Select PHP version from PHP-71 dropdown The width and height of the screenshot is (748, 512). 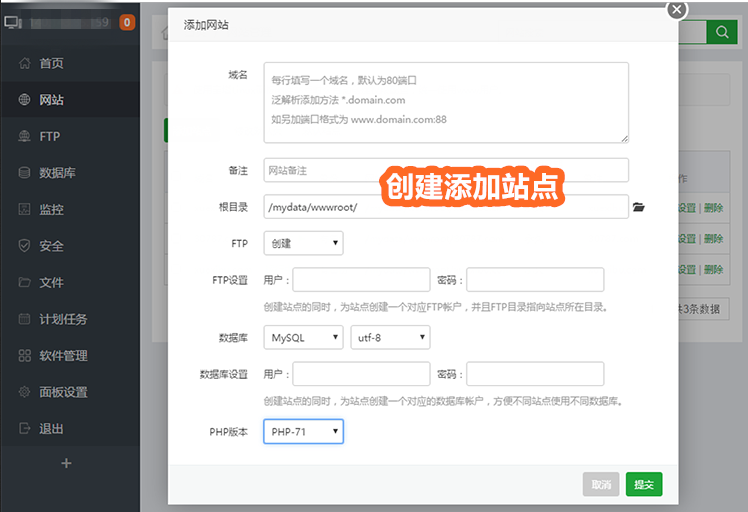pos(303,432)
